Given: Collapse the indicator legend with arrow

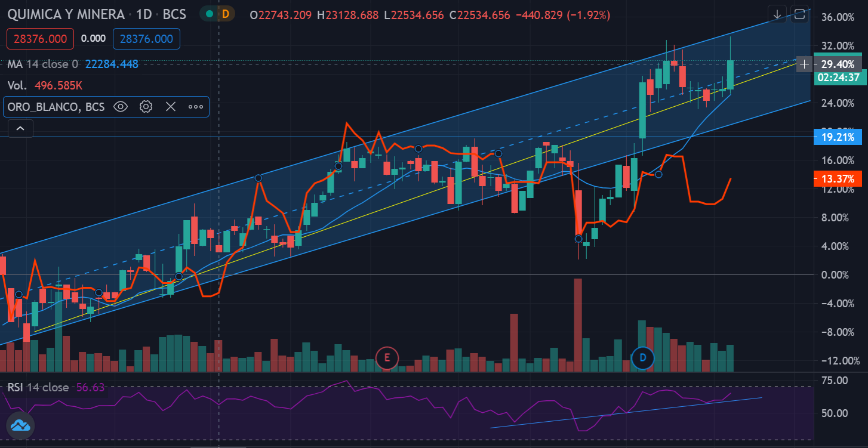Looking at the screenshot, I should point(20,128).
